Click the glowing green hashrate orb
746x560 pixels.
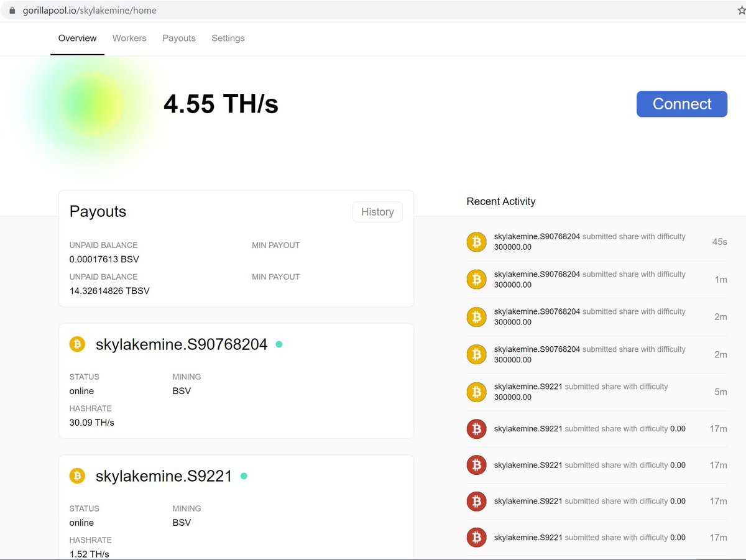pos(91,104)
